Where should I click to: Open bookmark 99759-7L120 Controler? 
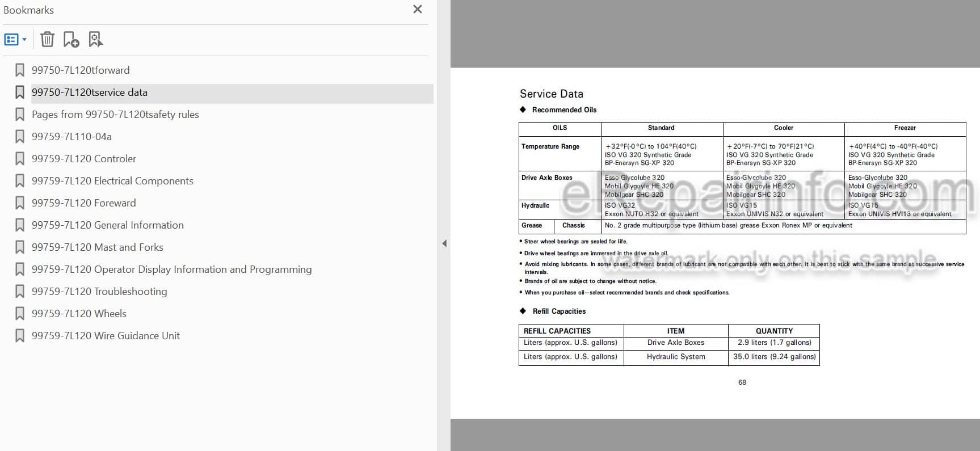(84, 159)
